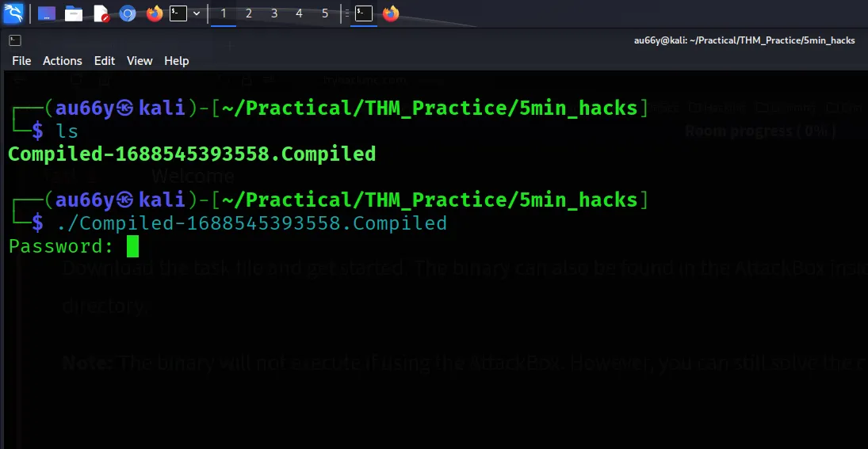The height and width of the screenshot is (449, 868).
Task: Switch to workspace 4
Action: [299, 13]
